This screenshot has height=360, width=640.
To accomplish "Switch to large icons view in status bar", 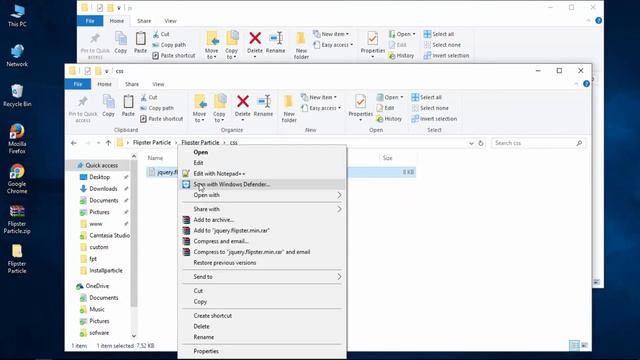I will (584, 346).
